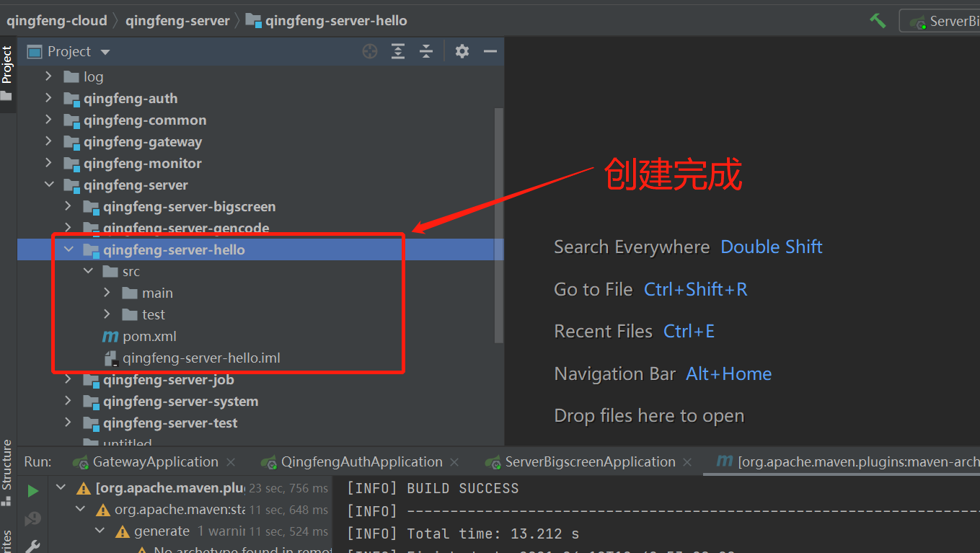
Task: Click the Maven icon on archetype tab
Action: point(725,461)
